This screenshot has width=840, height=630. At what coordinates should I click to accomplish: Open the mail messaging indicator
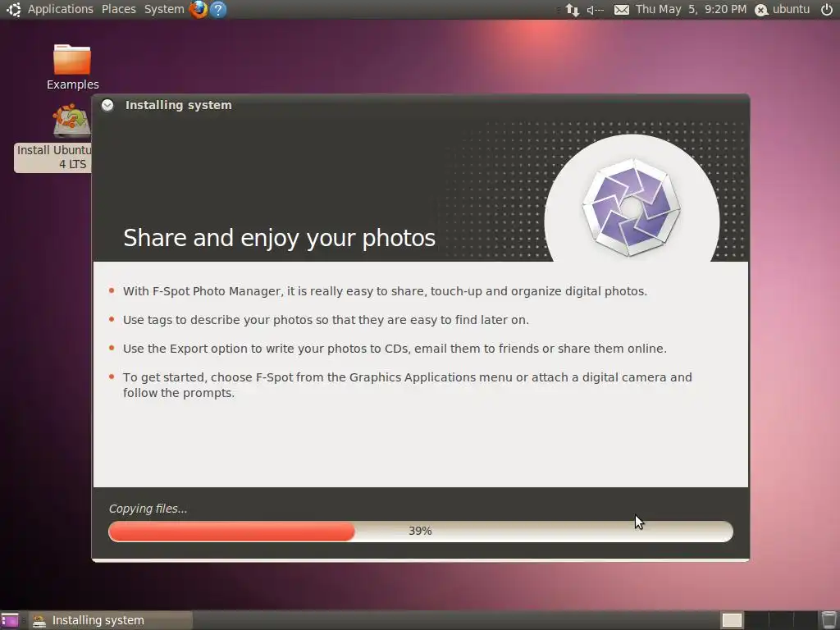622,10
